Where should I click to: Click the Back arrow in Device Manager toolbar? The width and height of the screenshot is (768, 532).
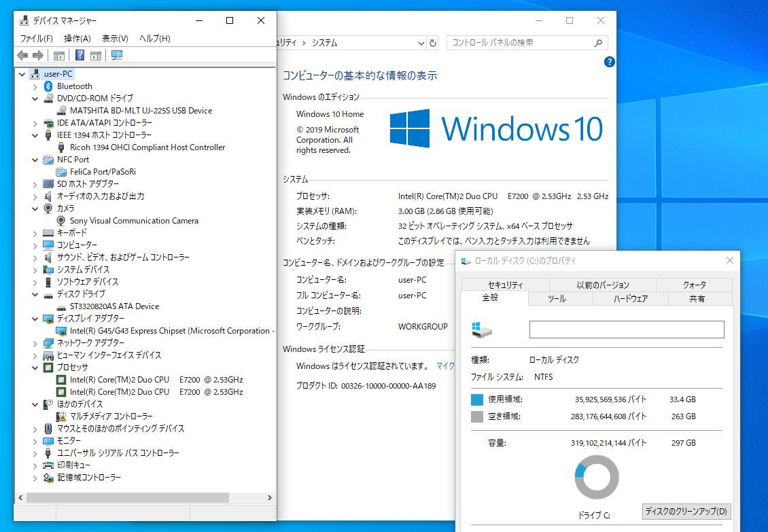22,55
